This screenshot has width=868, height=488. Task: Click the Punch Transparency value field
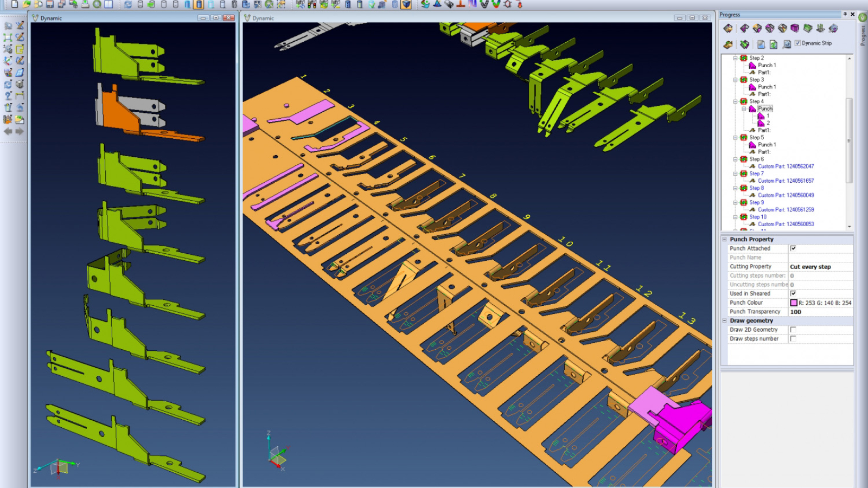pos(820,312)
